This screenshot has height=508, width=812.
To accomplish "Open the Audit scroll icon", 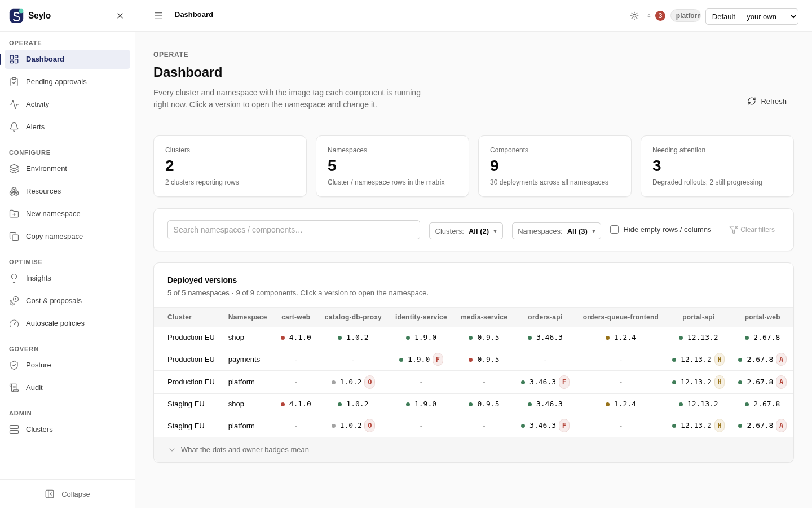I will coord(14,388).
